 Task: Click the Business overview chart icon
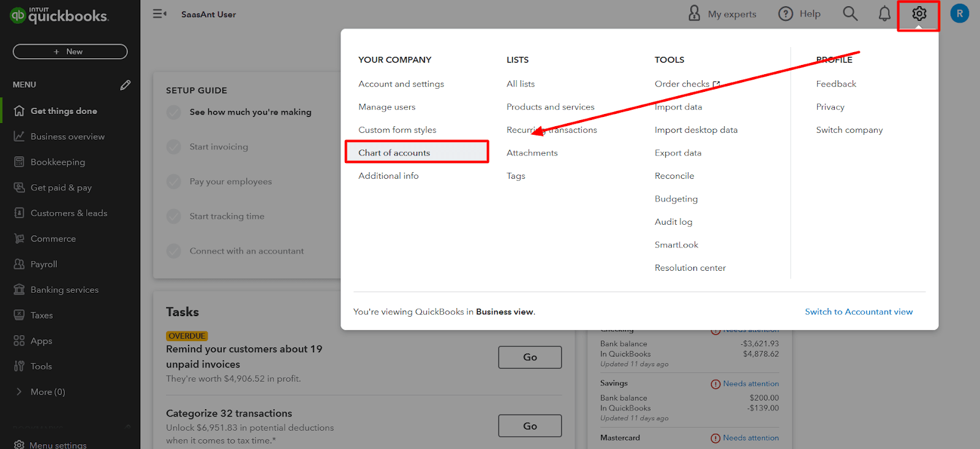(19, 137)
